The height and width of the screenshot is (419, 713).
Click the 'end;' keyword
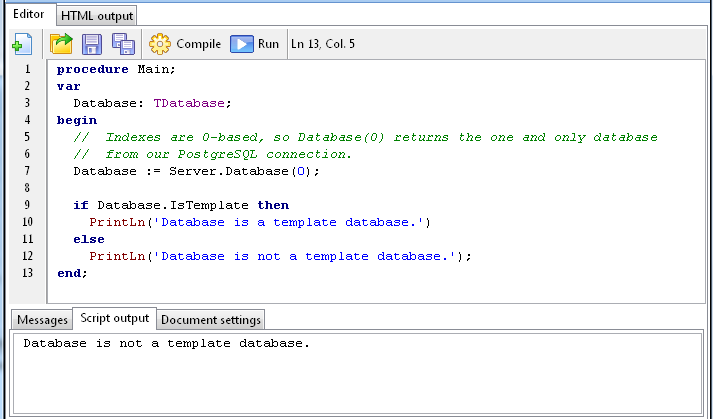pyautogui.click(x=72, y=273)
